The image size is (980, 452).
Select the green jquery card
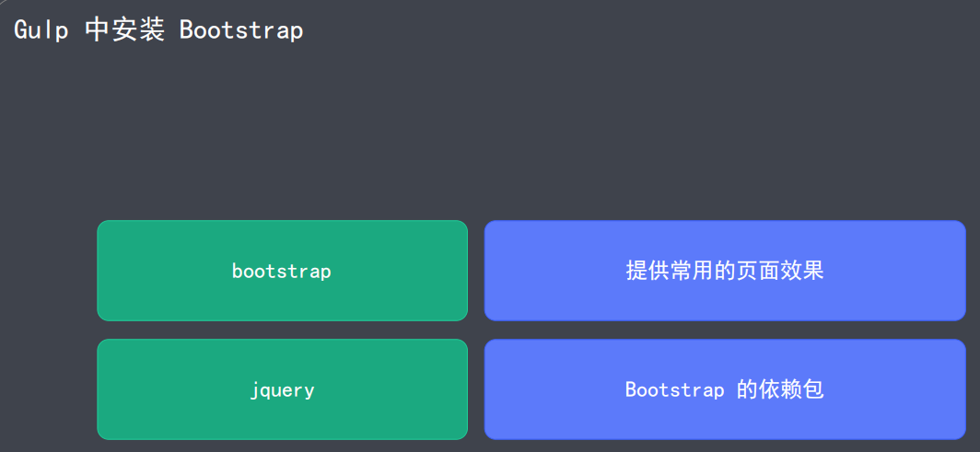282,389
